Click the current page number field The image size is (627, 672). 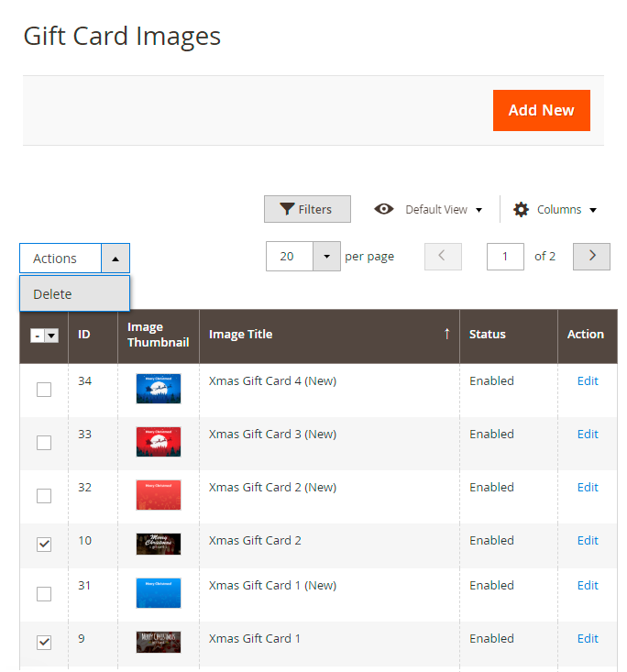coord(505,257)
